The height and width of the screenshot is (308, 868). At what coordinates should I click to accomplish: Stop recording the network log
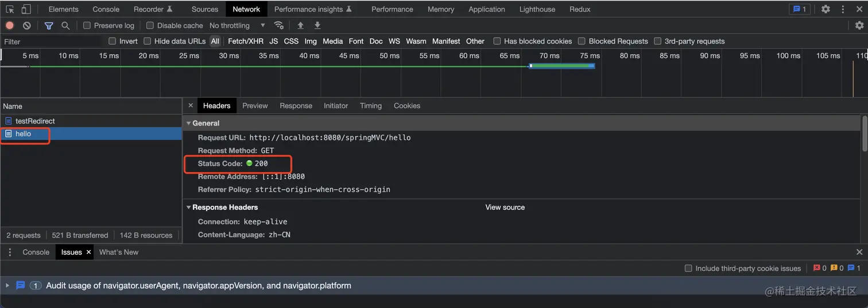[x=10, y=25]
